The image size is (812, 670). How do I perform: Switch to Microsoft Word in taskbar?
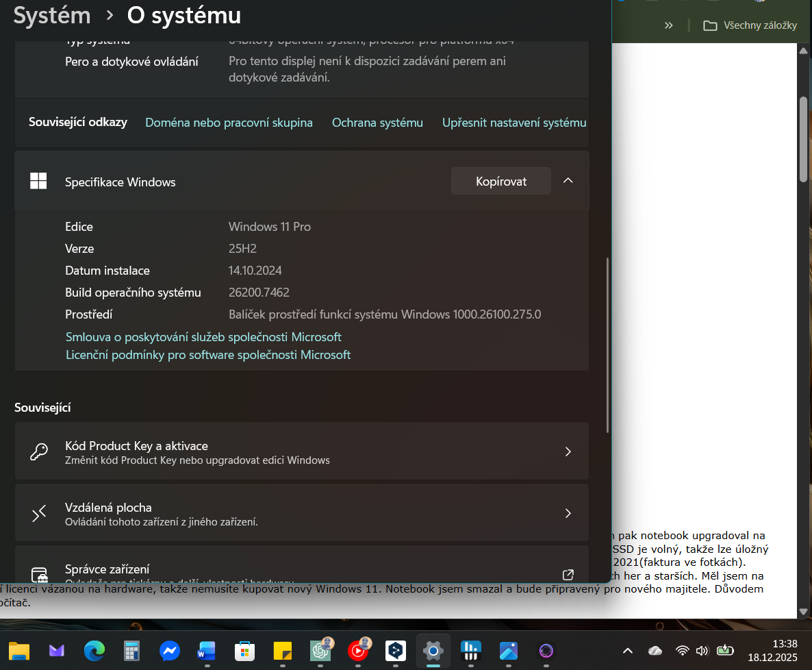[x=207, y=651]
